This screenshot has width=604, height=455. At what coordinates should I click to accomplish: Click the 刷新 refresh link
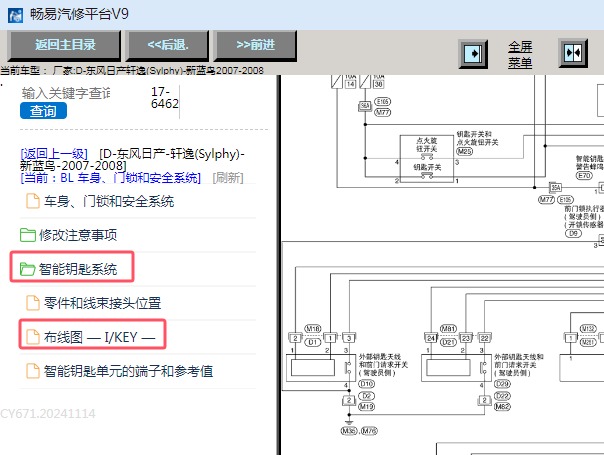point(228,178)
